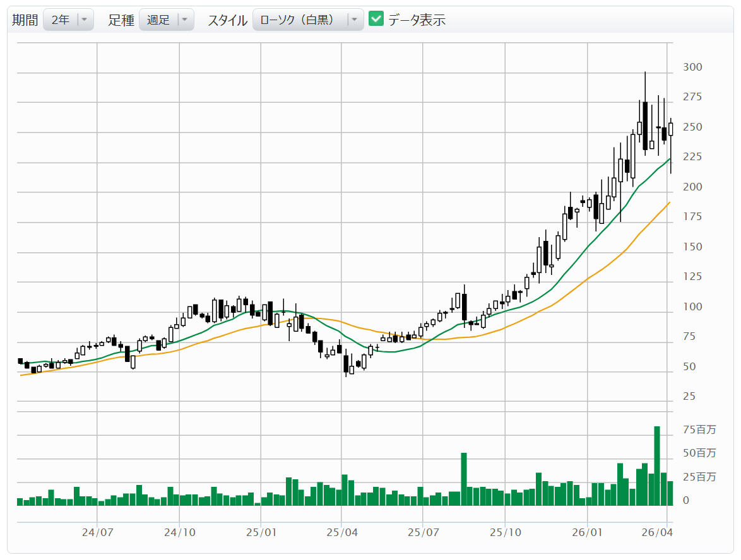Click the right end of the green moving average line

click(x=670, y=159)
